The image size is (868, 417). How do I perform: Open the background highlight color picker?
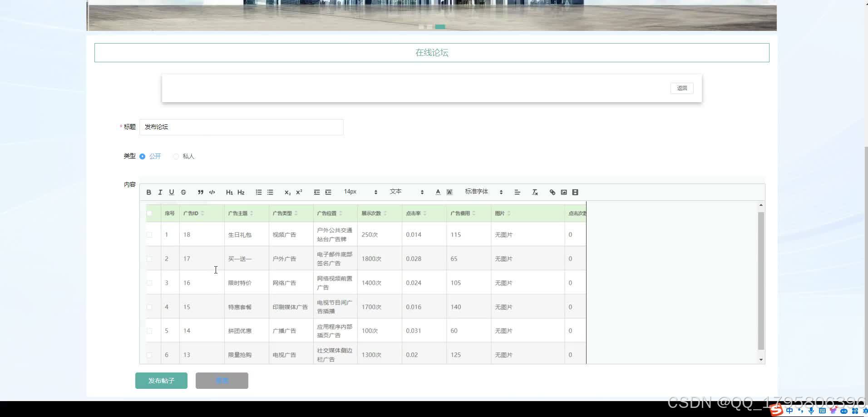point(449,192)
